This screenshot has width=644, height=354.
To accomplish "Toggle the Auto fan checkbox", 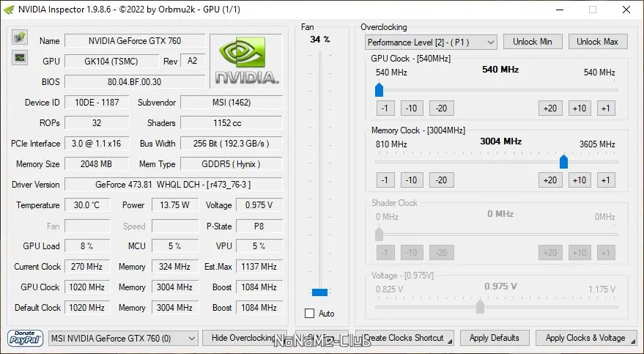I will tap(310, 314).
